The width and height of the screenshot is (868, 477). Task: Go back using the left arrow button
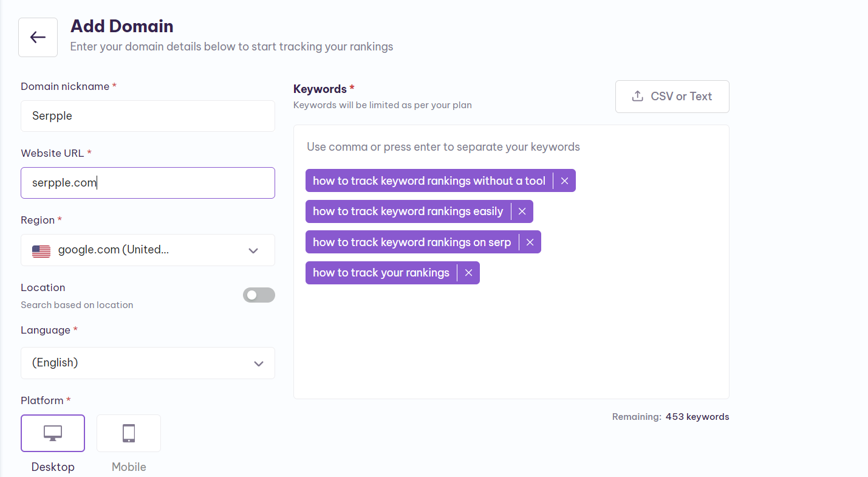pyautogui.click(x=38, y=37)
